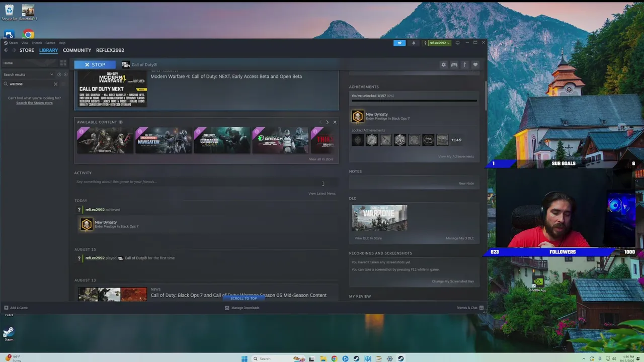Open the Search results dropdown
644x362 pixels.
(28, 74)
